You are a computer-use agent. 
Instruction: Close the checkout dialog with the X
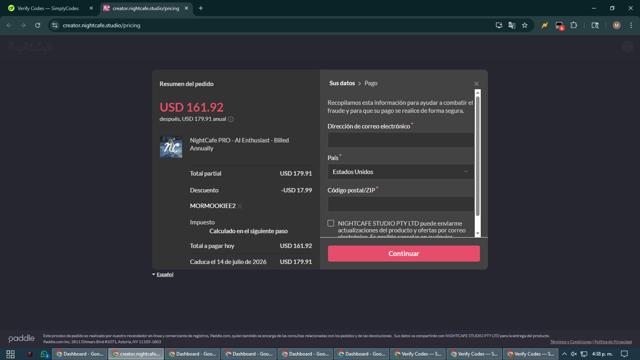(476, 84)
